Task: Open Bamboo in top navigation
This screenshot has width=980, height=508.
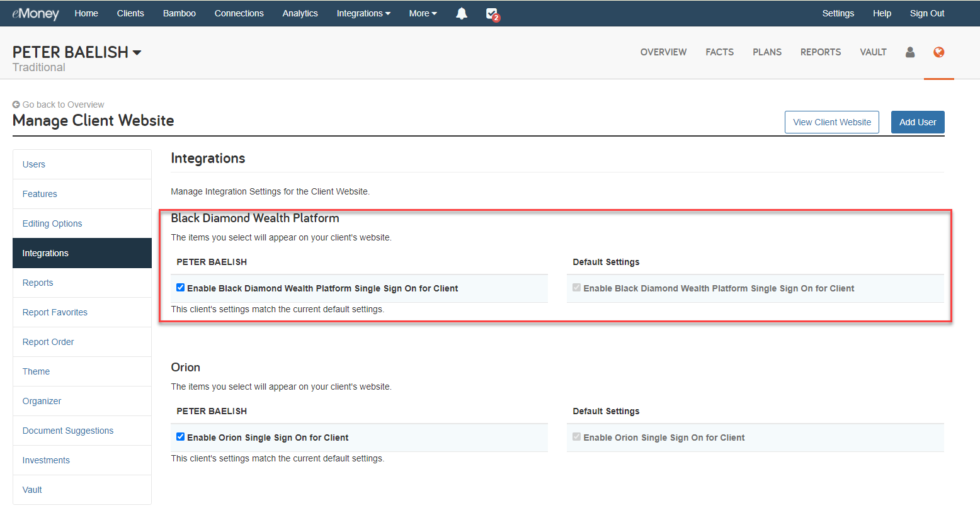Action: [x=179, y=13]
